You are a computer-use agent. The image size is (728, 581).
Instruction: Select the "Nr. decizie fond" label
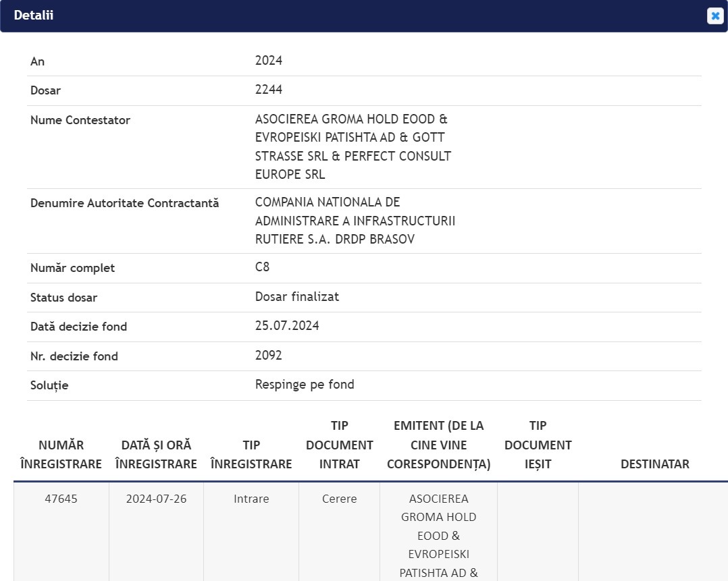[74, 356]
